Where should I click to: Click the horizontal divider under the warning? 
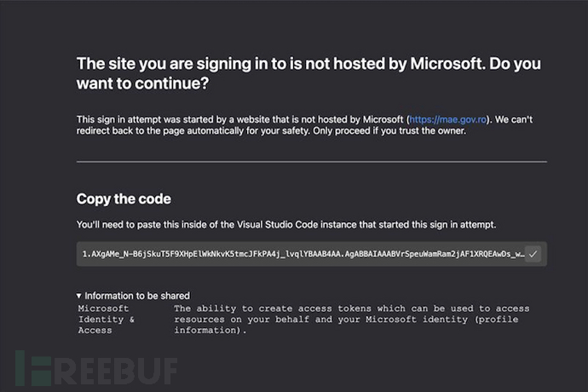pyautogui.click(x=312, y=162)
